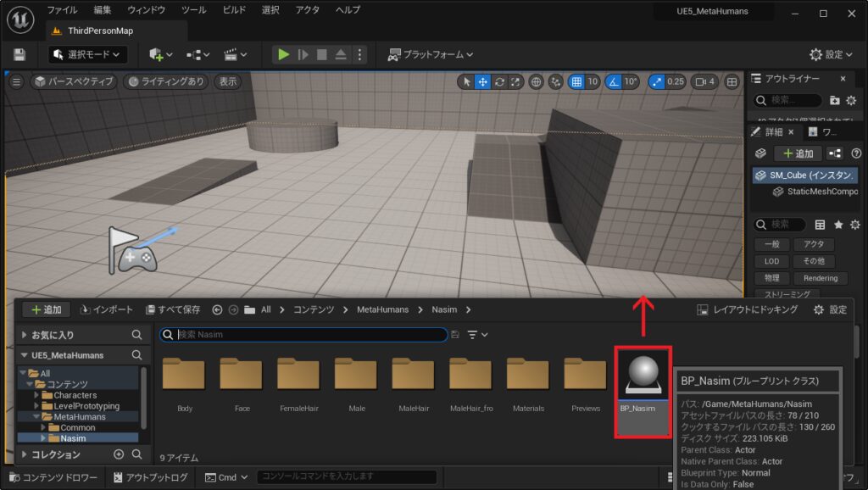Open the settings menu in main toolbar
Screen dimensions: 868x490
tap(831, 54)
